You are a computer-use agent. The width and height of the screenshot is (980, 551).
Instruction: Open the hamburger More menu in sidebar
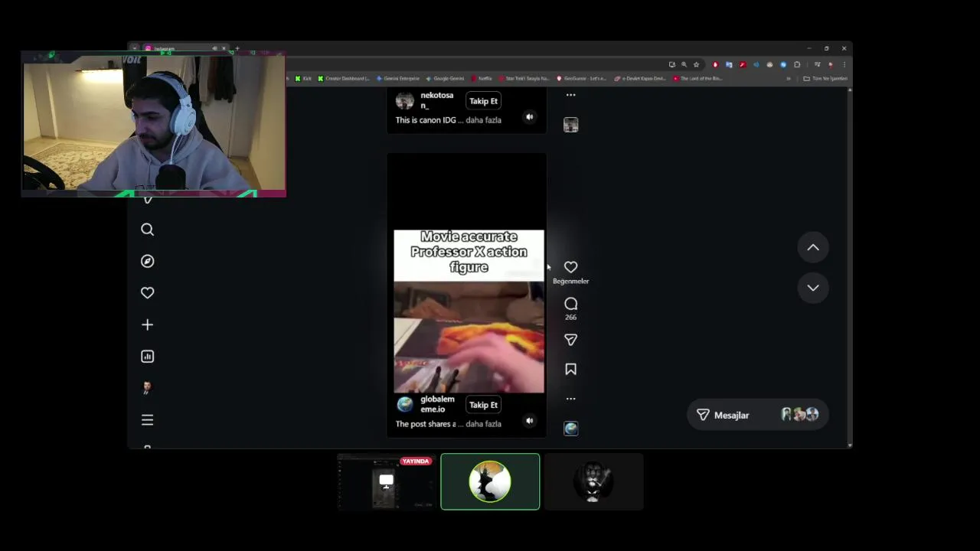[x=148, y=420]
